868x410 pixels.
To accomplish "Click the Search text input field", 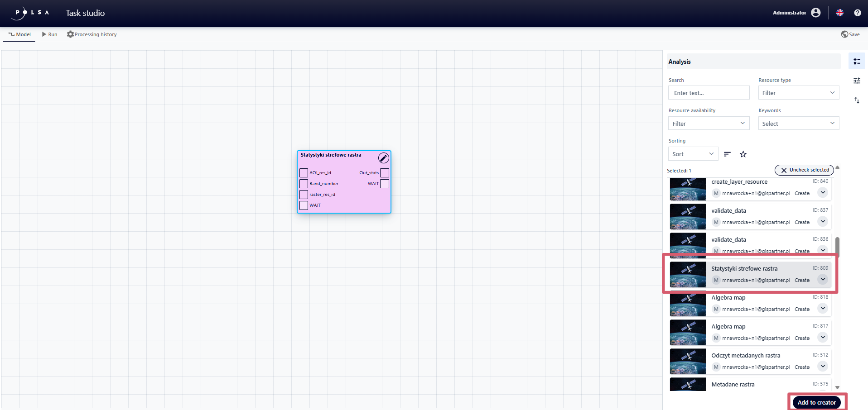I will (709, 93).
